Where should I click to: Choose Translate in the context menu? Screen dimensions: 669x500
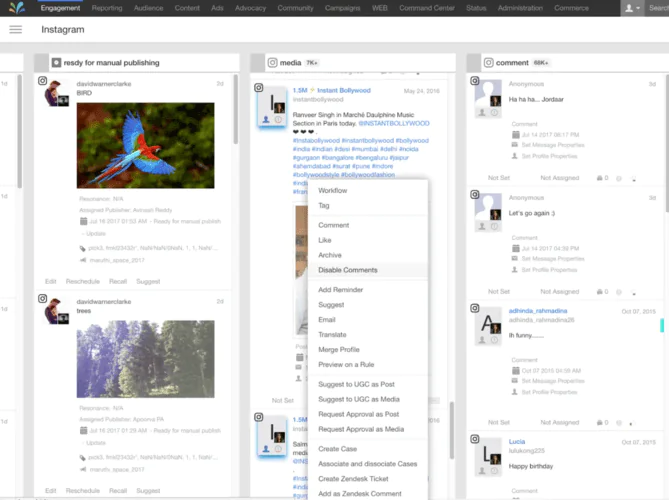pos(367,334)
